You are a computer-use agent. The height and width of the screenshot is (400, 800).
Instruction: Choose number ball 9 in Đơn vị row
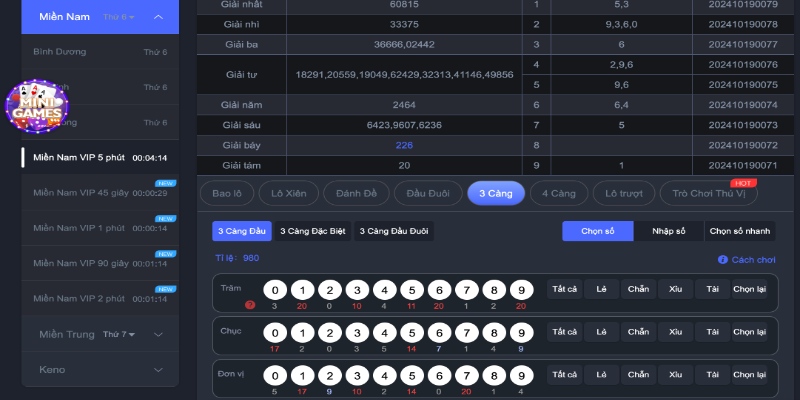point(519,376)
